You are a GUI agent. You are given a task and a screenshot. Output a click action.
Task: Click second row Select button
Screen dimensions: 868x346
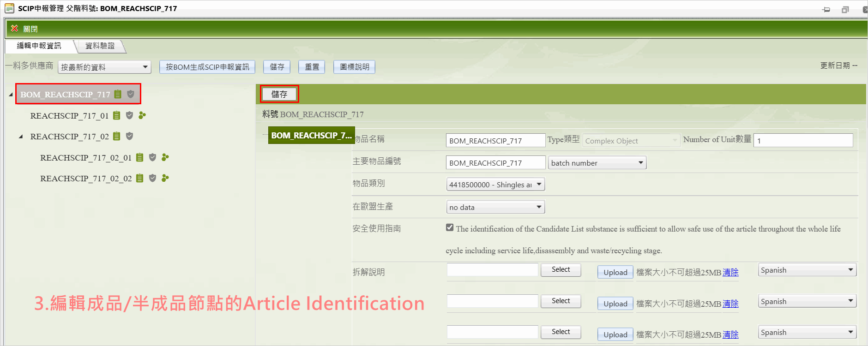click(x=561, y=301)
